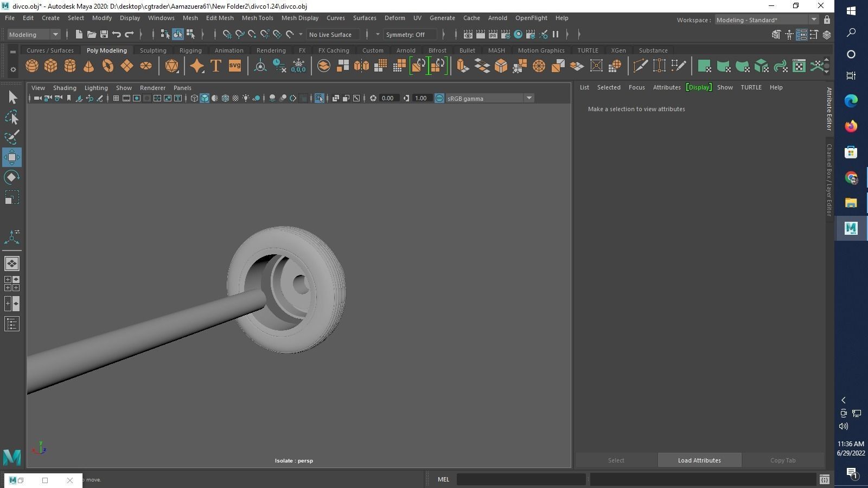868x488 pixels.
Task: Create a polygon cylinder from the shelf
Action: 70,66
